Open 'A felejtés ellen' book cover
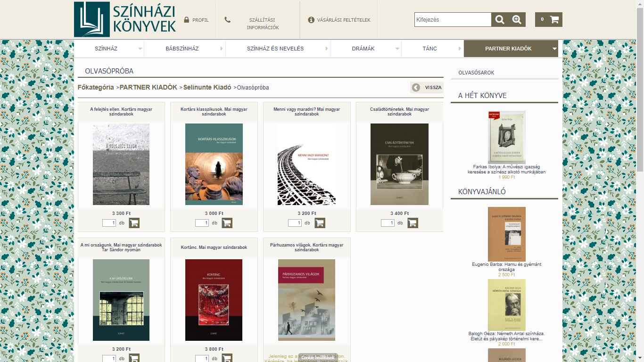 tap(121, 164)
